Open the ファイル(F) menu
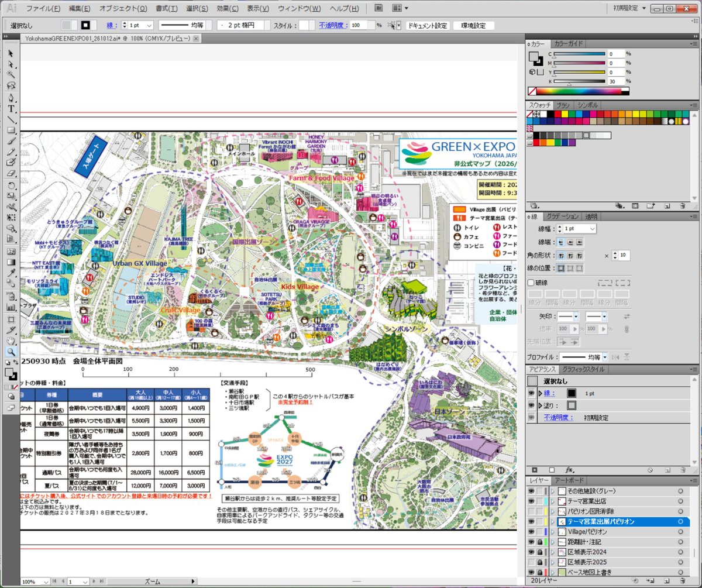Image resolution: width=702 pixels, height=588 pixels. (x=43, y=9)
